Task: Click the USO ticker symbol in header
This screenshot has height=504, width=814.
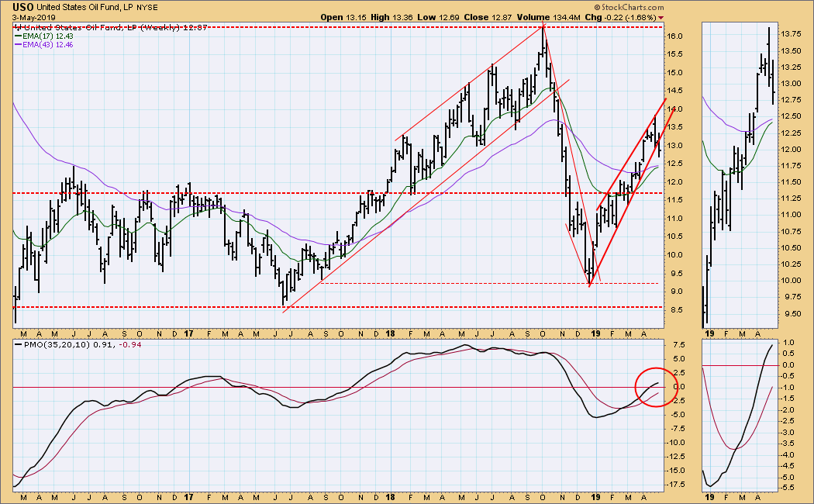Action: [22, 6]
